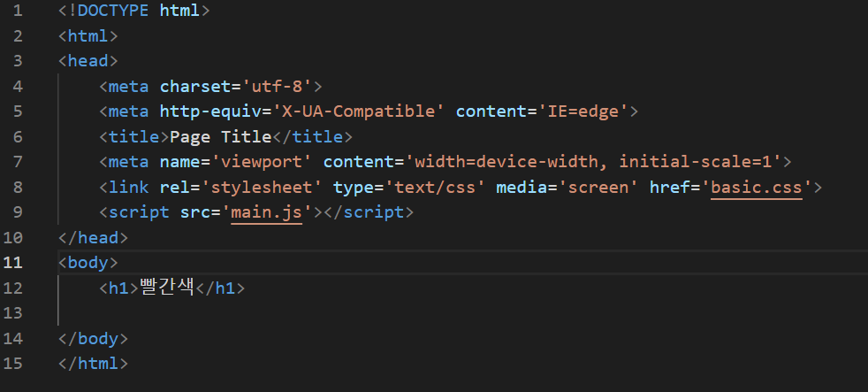Click the 'IE=edge' content value
This screenshot has width=868, height=392.
583,111
